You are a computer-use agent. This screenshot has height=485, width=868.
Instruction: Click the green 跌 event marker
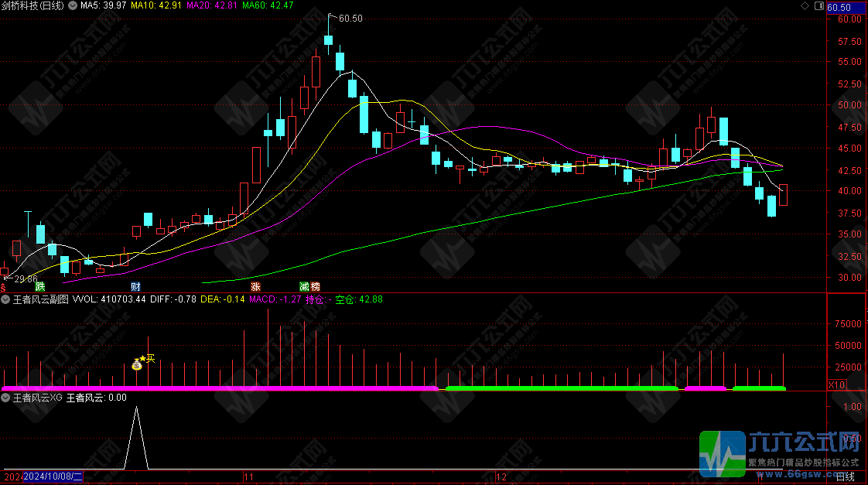click(x=40, y=286)
